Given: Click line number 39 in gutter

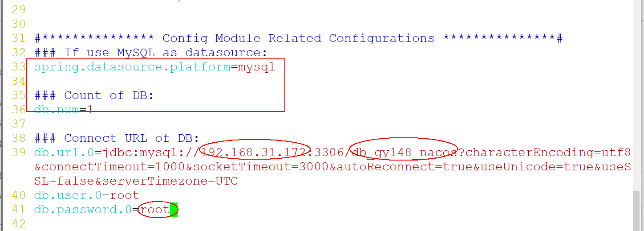Looking at the screenshot, I should [x=19, y=153].
